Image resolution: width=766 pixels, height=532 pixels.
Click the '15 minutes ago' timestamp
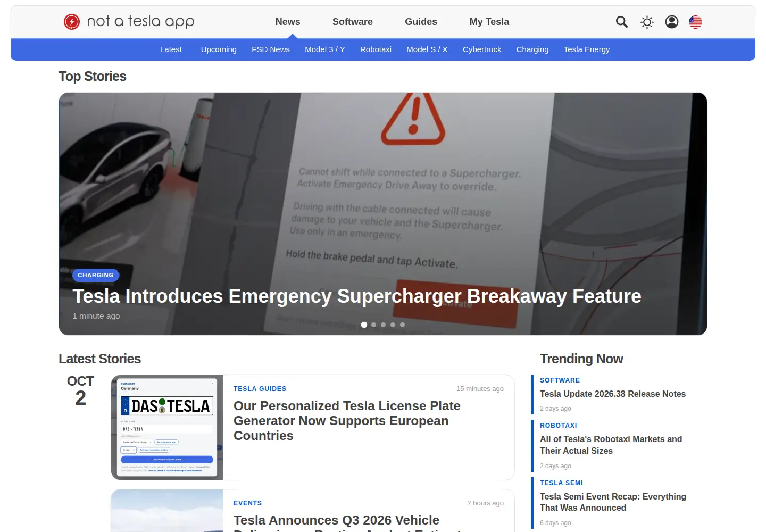point(480,389)
